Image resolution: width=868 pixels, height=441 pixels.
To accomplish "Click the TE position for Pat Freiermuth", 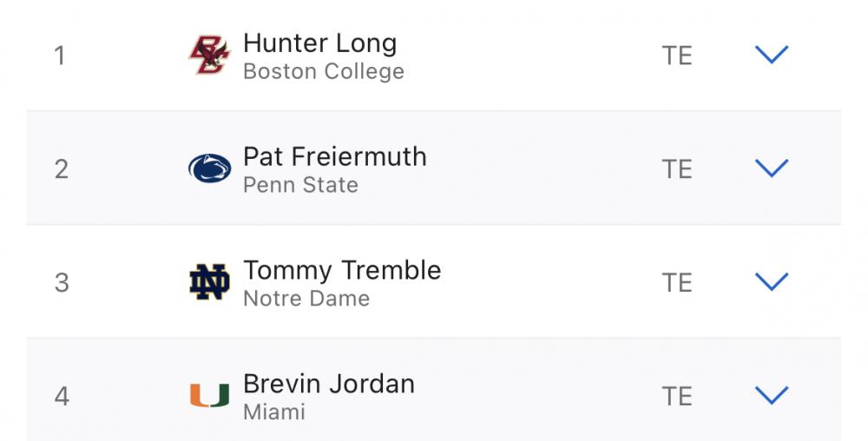I will pyautogui.click(x=677, y=169).
